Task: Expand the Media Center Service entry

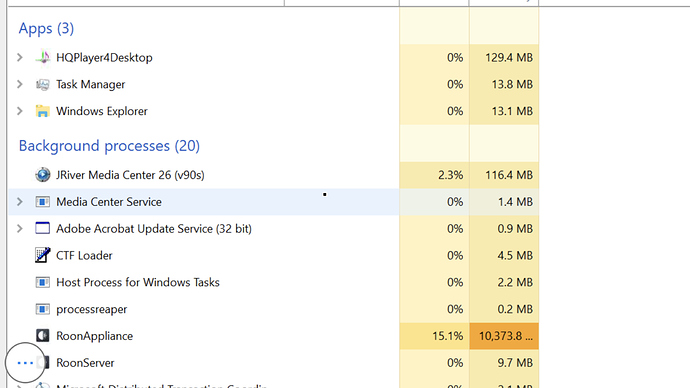Action: click(20, 202)
